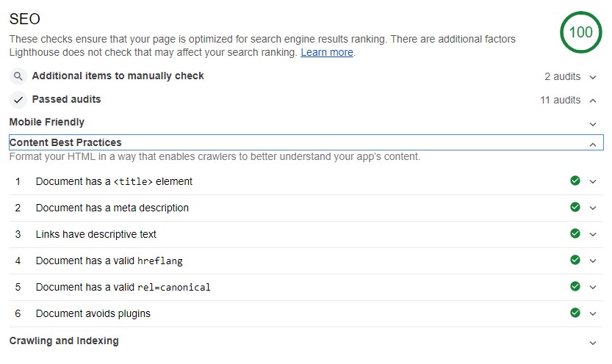Open the Crawling and Indexing group heading
Viewport: 612px width, 364px height.
click(64, 341)
